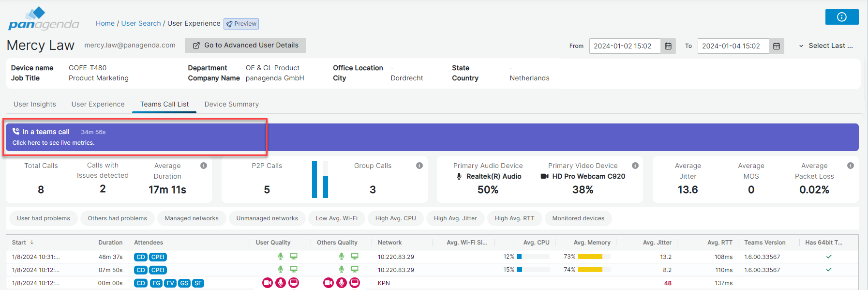Sort the table by Network column
This screenshot has width=868, height=290.
click(390, 243)
